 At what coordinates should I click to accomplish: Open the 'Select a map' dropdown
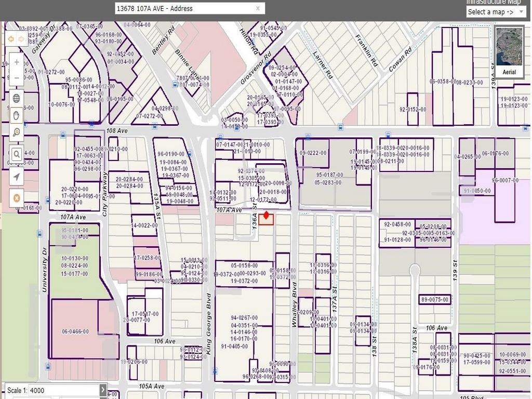pyautogui.click(x=496, y=12)
